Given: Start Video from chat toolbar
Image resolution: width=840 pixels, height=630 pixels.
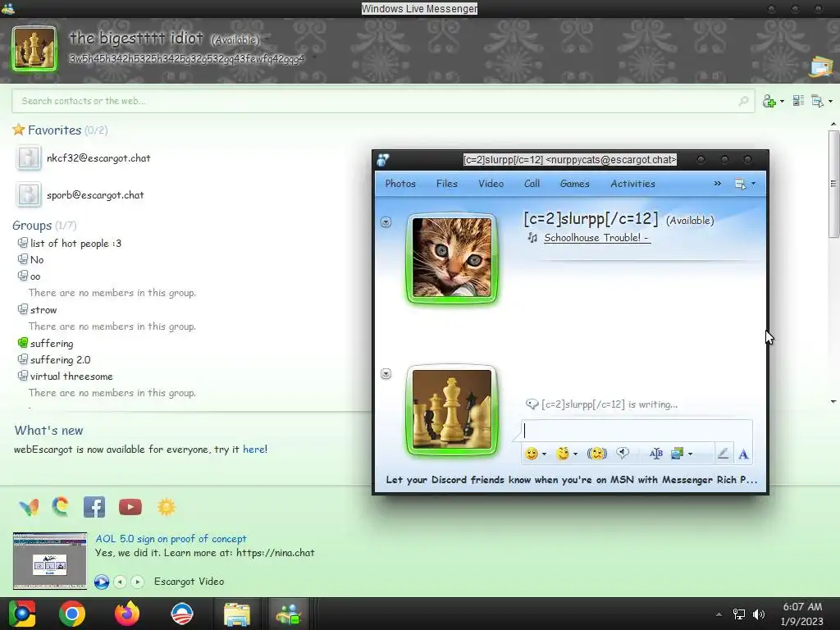Looking at the screenshot, I should (x=491, y=183).
